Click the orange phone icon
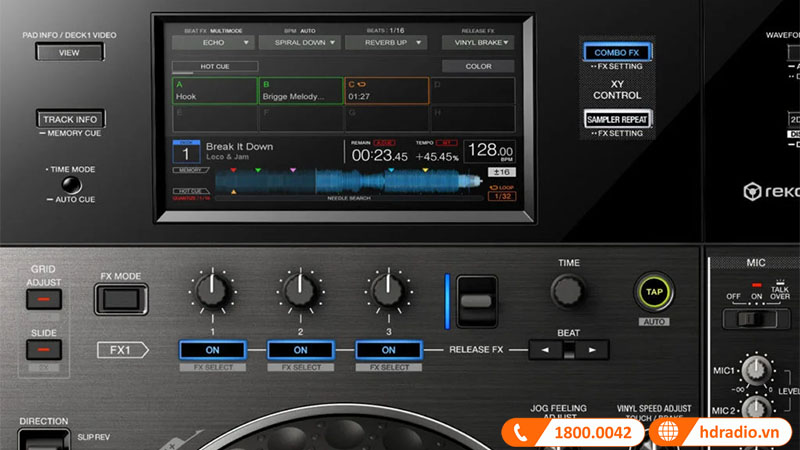The width and height of the screenshot is (800, 450). point(522,432)
